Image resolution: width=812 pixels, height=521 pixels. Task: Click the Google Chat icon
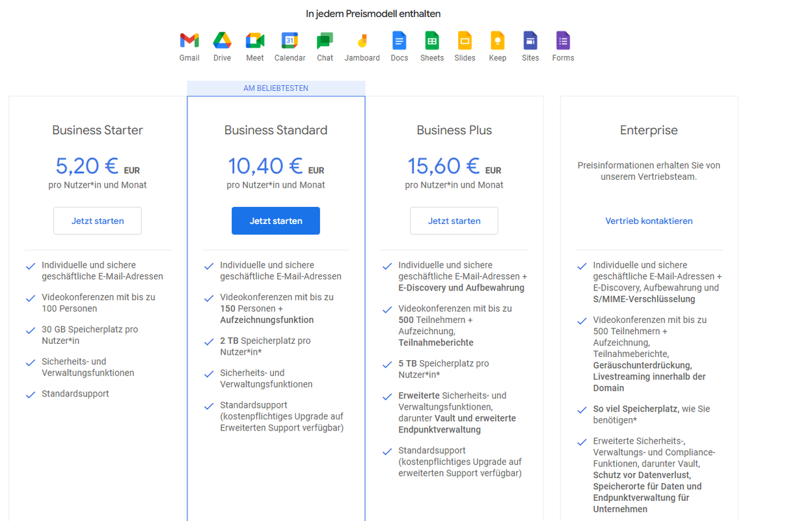(x=325, y=41)
